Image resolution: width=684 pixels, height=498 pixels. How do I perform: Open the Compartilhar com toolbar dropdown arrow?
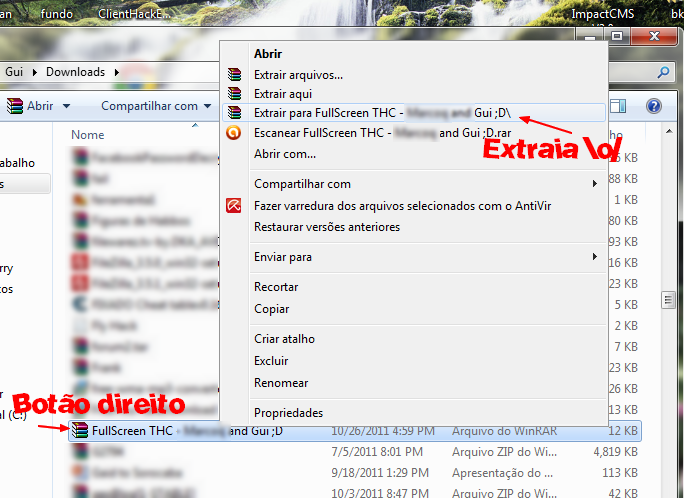pos(208,106)
